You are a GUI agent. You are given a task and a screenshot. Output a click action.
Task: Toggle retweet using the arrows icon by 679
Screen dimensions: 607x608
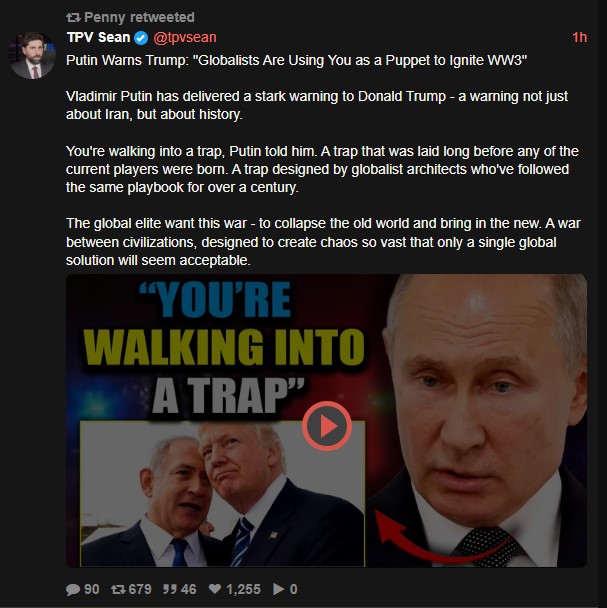[x=118, y=589]
